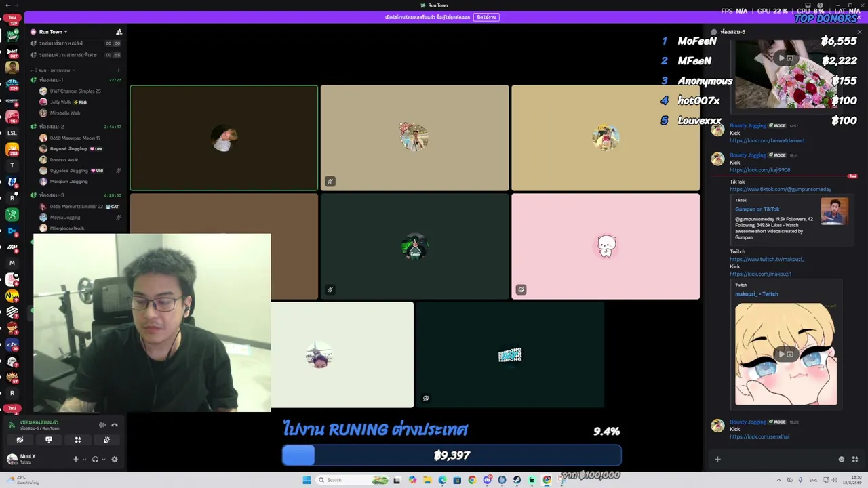The image size is (868, 488).
Task: Open Bounty Jogging profile in top message
Action: pos(748,125)
